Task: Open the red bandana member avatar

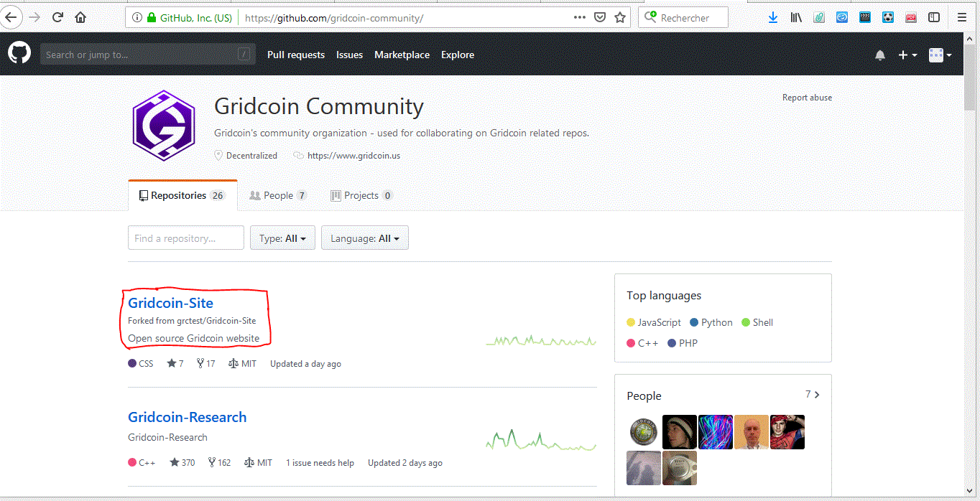Action: coord(787,432)
